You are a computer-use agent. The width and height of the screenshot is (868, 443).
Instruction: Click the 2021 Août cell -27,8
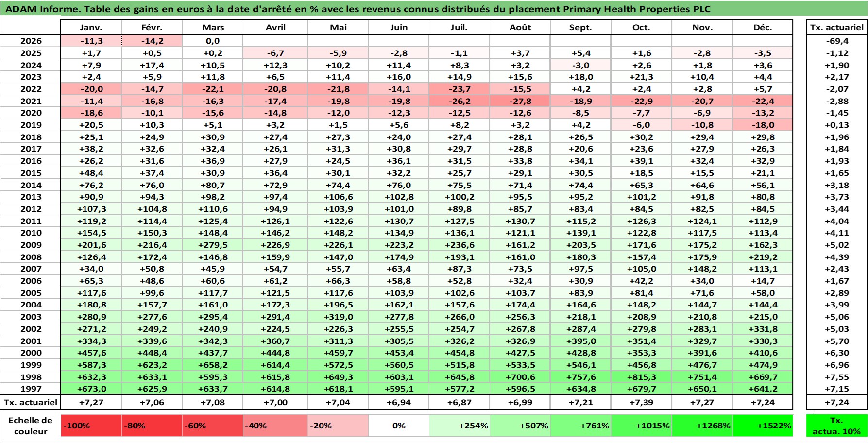(520, 101)
